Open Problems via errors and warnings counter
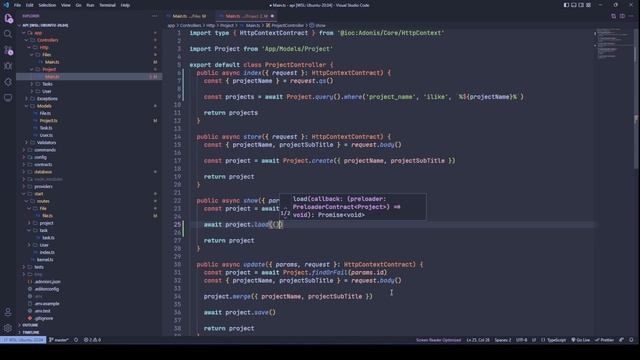Image resolution: width=640 pixels, height=360 pixels. [x=92, y=340]
